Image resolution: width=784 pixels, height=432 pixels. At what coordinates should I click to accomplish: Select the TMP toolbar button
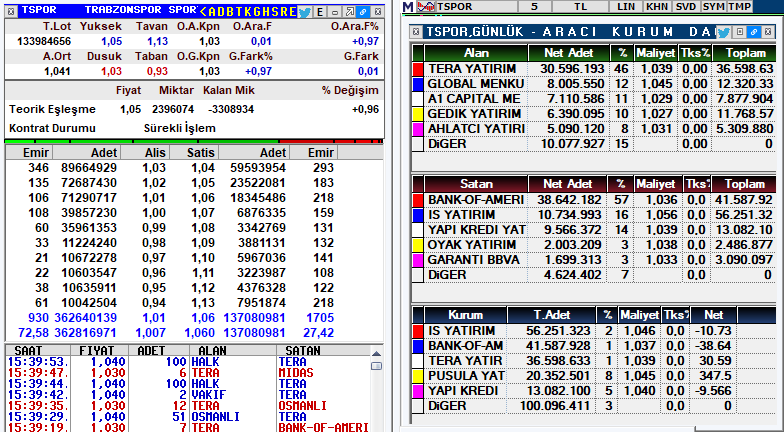pyautogui.click(x=740, y=6)
